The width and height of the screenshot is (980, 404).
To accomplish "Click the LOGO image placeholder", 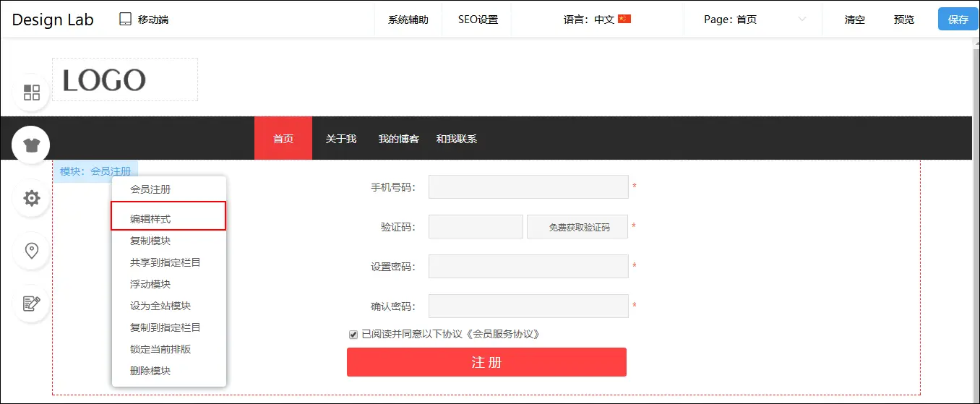I will 124,80.
